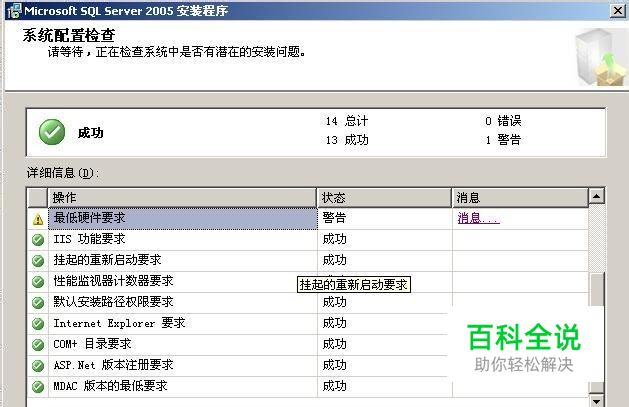
Task: Close the SQL Server 2005 setup window
Action: click(617, 11)
